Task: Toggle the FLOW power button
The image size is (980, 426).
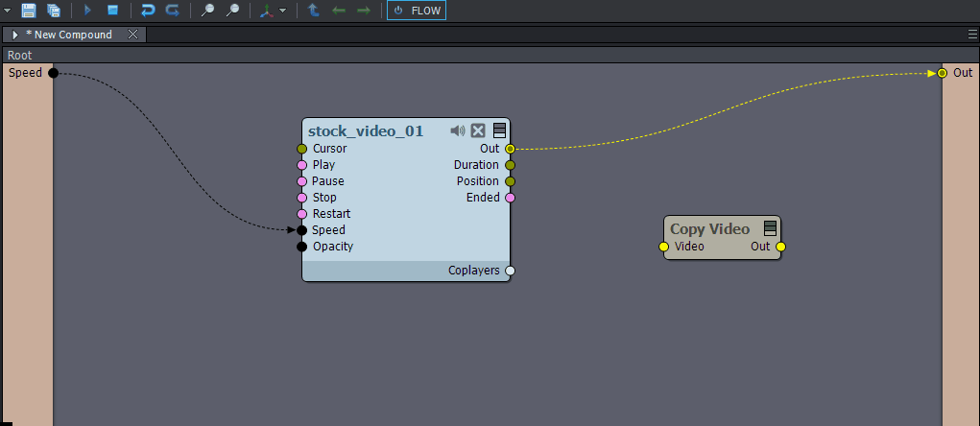Action: point(417,10)
